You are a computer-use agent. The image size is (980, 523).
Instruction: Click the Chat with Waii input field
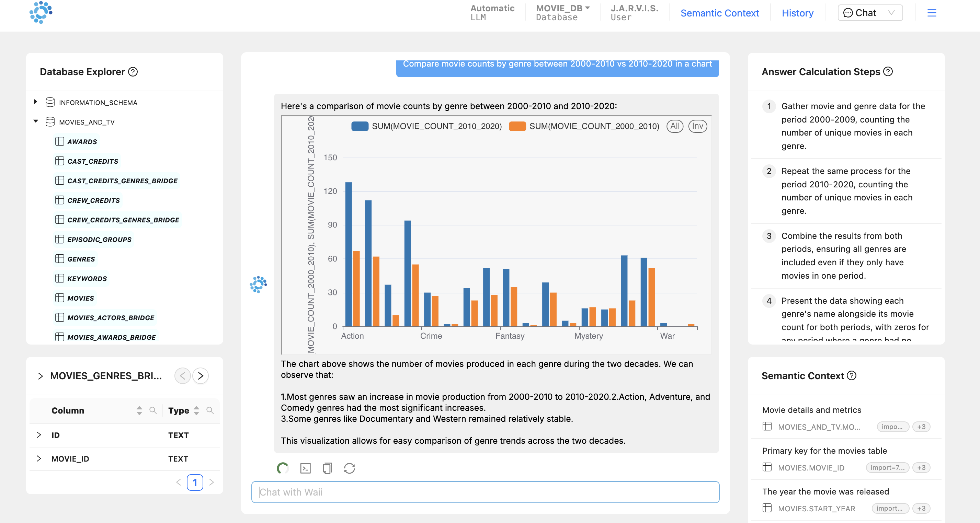(485, 492)
